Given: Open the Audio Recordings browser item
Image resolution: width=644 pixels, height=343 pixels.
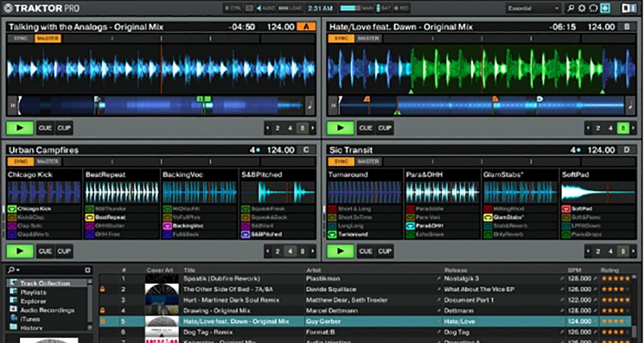Looking at the screenshot, I should (x=14, y=309).
